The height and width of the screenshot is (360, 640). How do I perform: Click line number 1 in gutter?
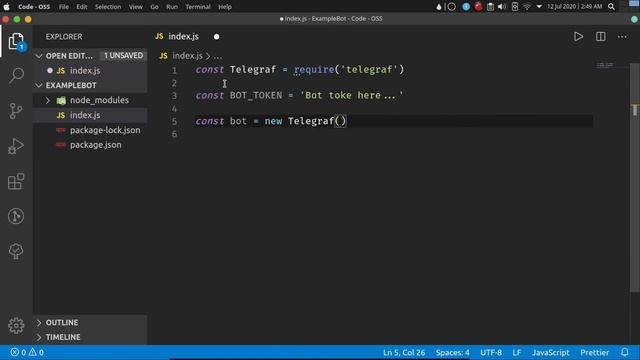[x=174, y=70]
